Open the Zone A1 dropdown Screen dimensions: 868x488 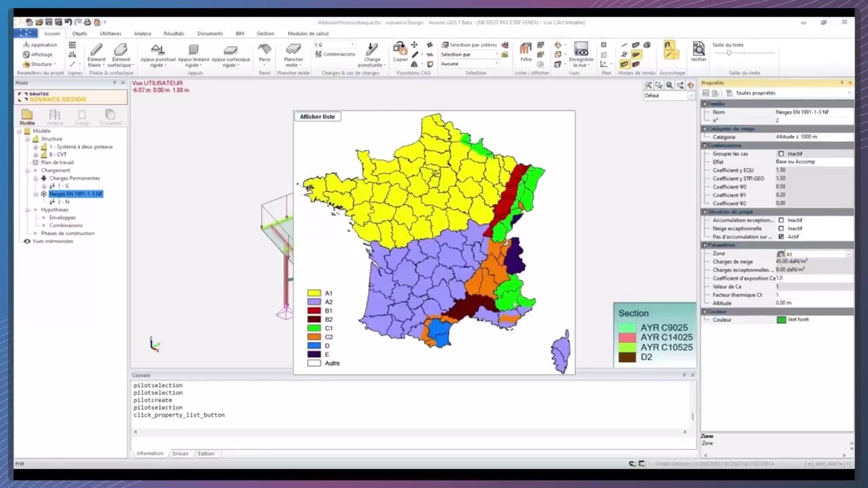(849, 253)
